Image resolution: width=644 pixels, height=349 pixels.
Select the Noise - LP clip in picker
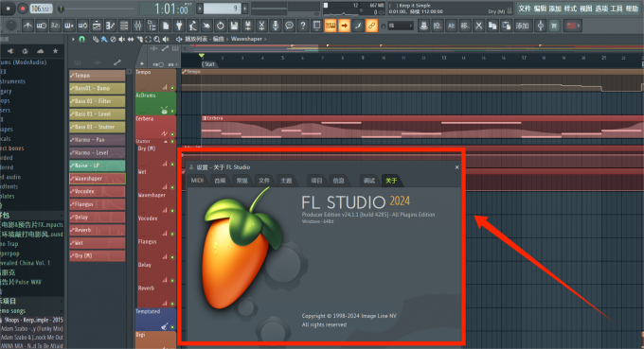coord(98,166)
